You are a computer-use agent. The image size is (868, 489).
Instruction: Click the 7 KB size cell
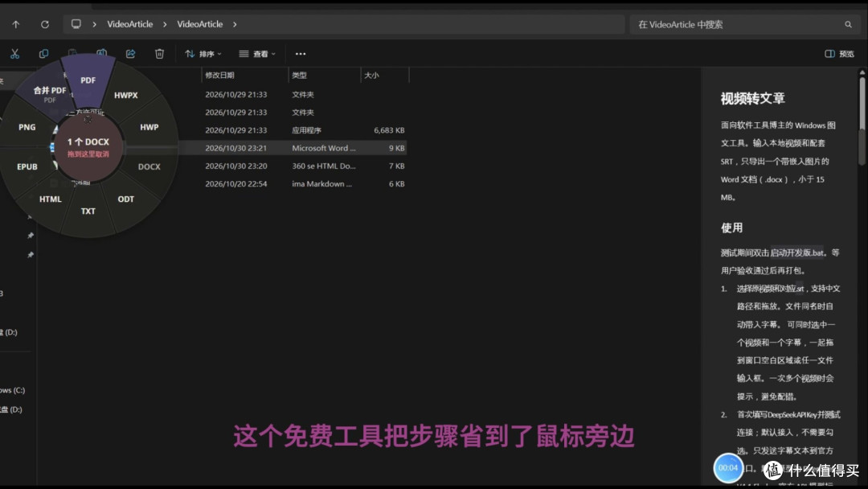[x=396, y=166]
